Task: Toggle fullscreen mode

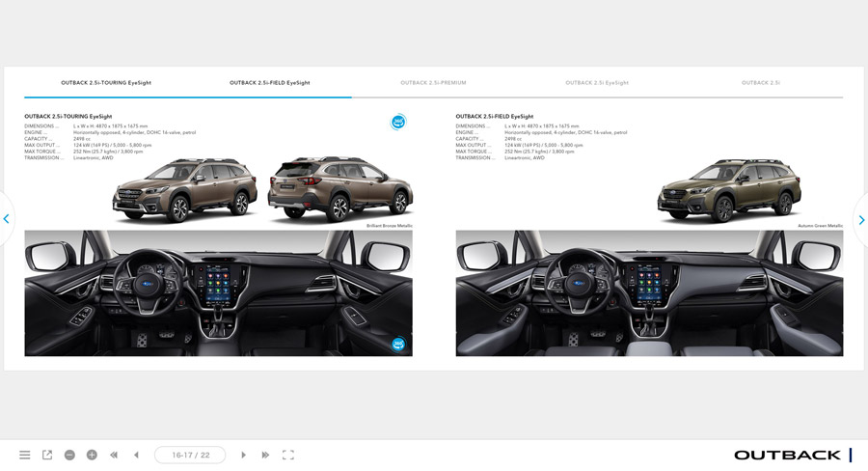Action: tap(287, 455)
